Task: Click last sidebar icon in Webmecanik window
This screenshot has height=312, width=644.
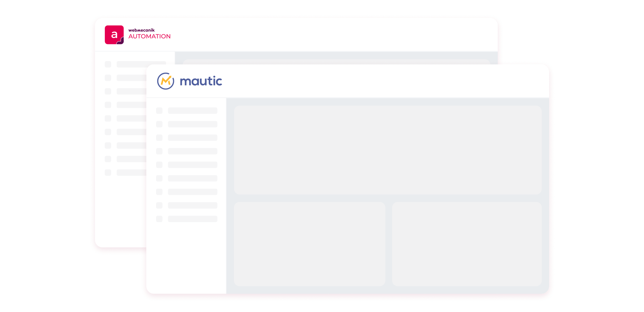Action: (x=108, y=173)
